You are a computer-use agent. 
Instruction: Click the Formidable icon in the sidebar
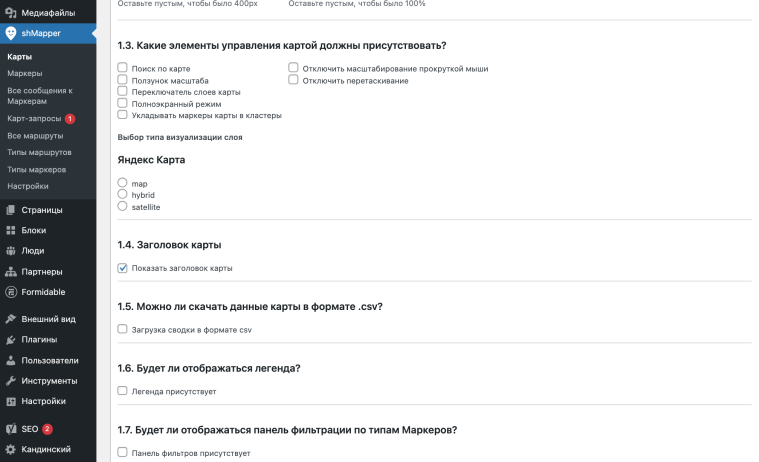click(x=10, y=292)
